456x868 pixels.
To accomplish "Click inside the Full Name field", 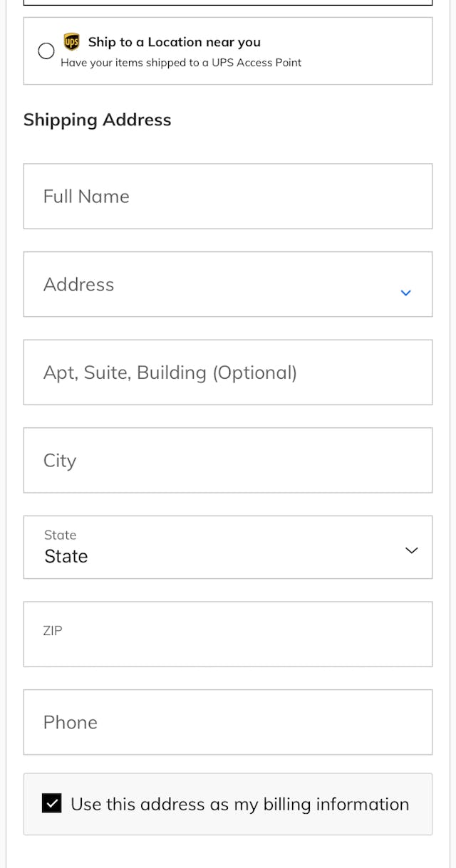I will (x=228, y=196).
